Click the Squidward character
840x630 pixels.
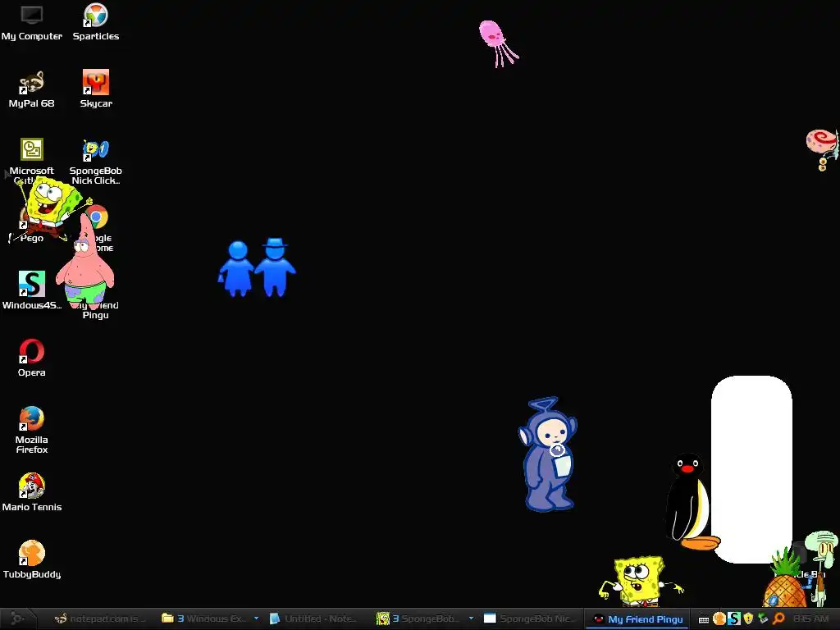tap(822, 568)
